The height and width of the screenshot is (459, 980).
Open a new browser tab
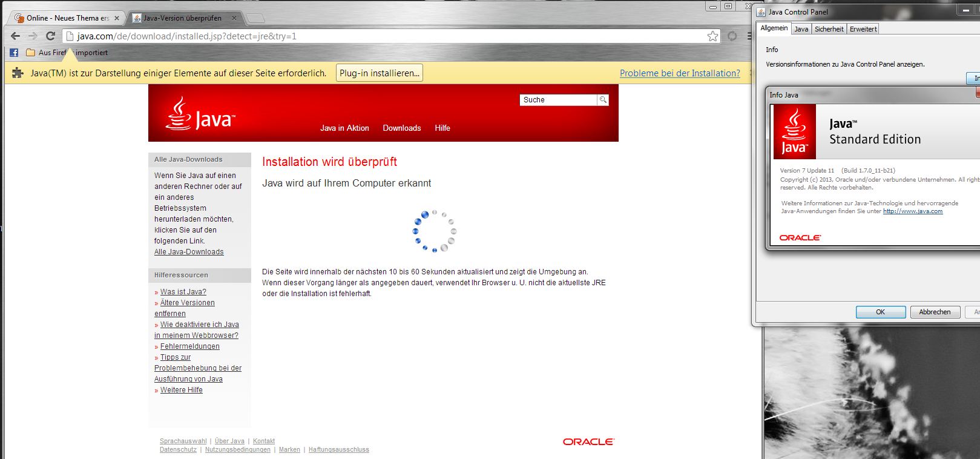255,18
